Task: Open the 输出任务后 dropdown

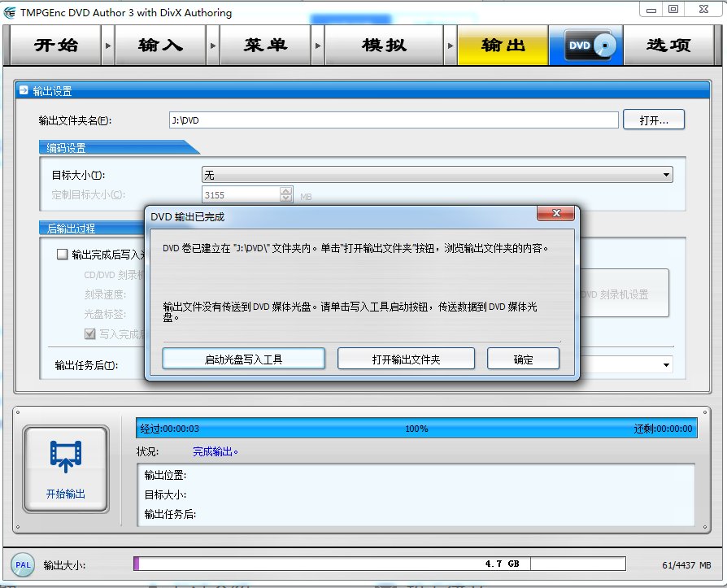Action: (x=665, y=364)
